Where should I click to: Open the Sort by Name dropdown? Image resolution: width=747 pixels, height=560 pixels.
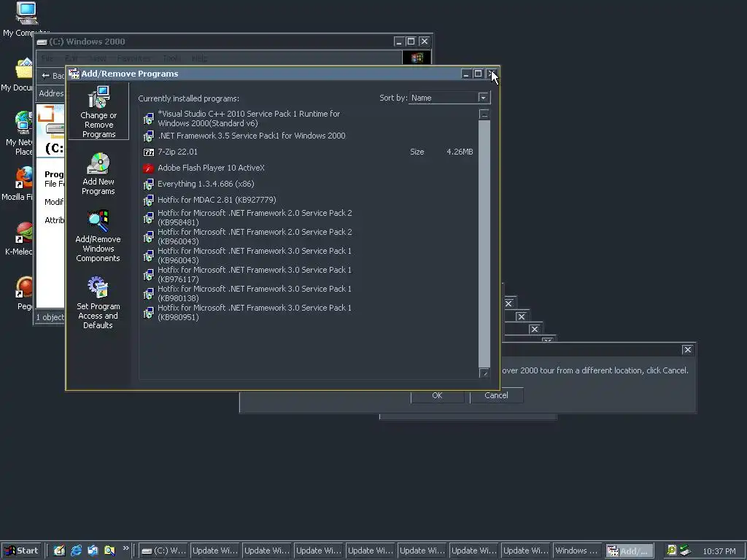point(449,98)
